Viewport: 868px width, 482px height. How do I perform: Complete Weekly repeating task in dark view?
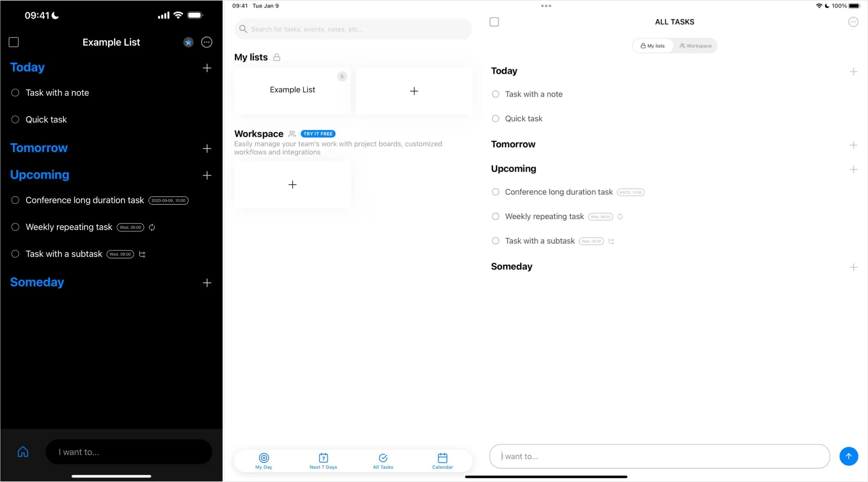click(x=15, y=227)
